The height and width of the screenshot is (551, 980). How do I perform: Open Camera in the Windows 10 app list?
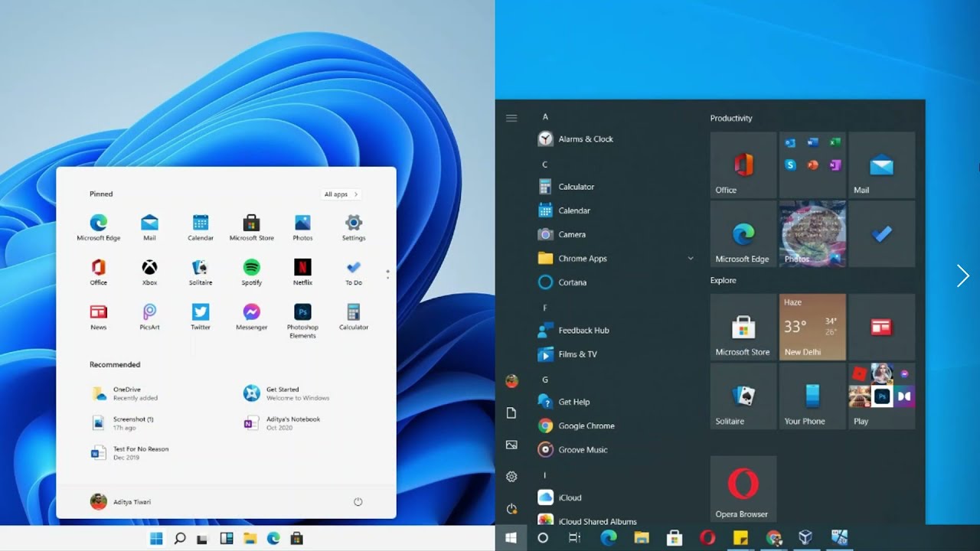[x=562, y=234]
